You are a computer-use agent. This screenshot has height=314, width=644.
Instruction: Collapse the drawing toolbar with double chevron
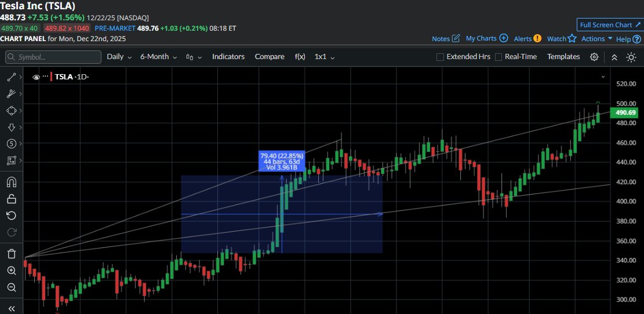(x=12, y=309)
